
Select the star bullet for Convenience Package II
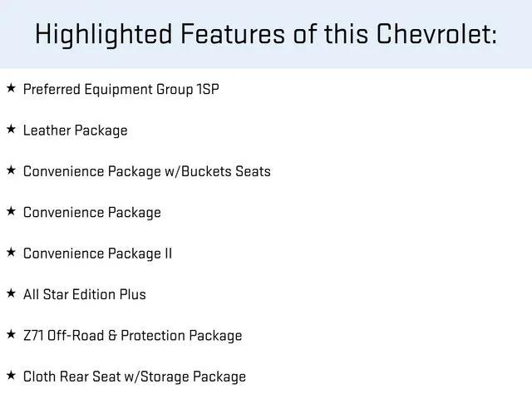11,253
